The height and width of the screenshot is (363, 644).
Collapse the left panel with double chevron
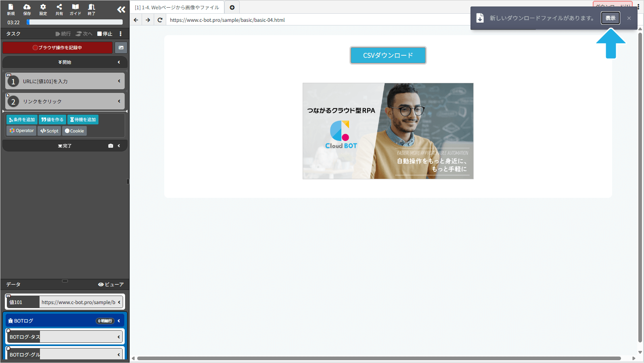[x=121, y=9]
